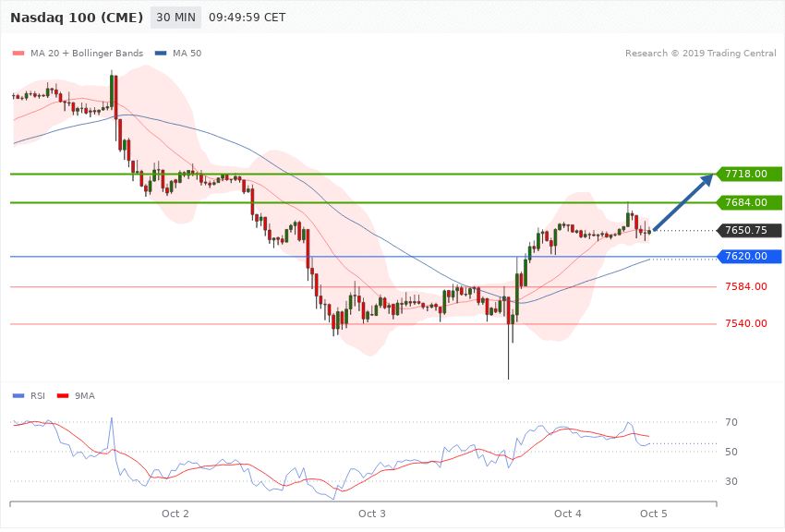Click the RSI 70 level label
This screenshot has height=532, width=785.
[x=731, y=422]
